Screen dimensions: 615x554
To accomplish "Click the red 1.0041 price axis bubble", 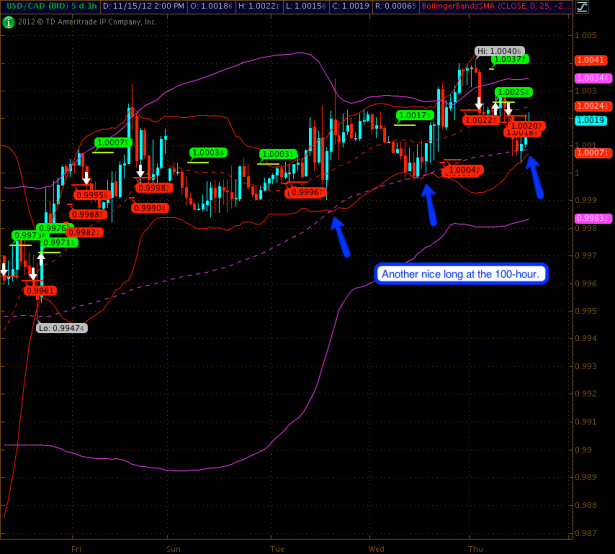I will click(x=591, y=60).
